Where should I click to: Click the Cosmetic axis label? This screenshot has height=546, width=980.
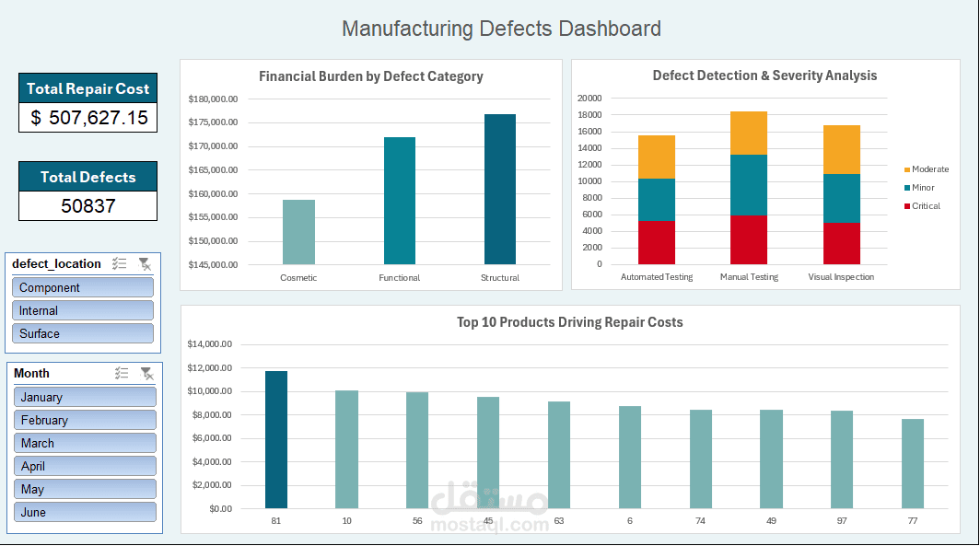click(x=298, y=277)
